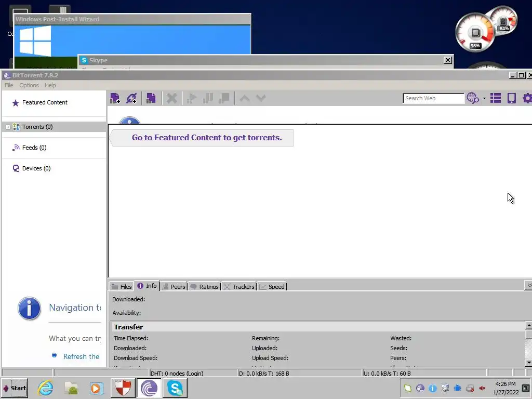The width and height of the screenshot is (532, 399).
Task: Click the info pane scroll up arrow
Action: tap(528, 326)
